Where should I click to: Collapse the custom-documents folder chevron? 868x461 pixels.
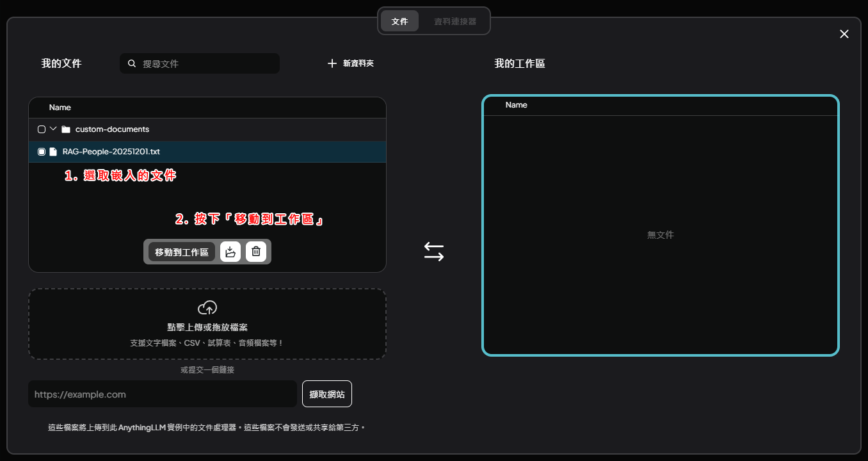[x=53, y=129]
